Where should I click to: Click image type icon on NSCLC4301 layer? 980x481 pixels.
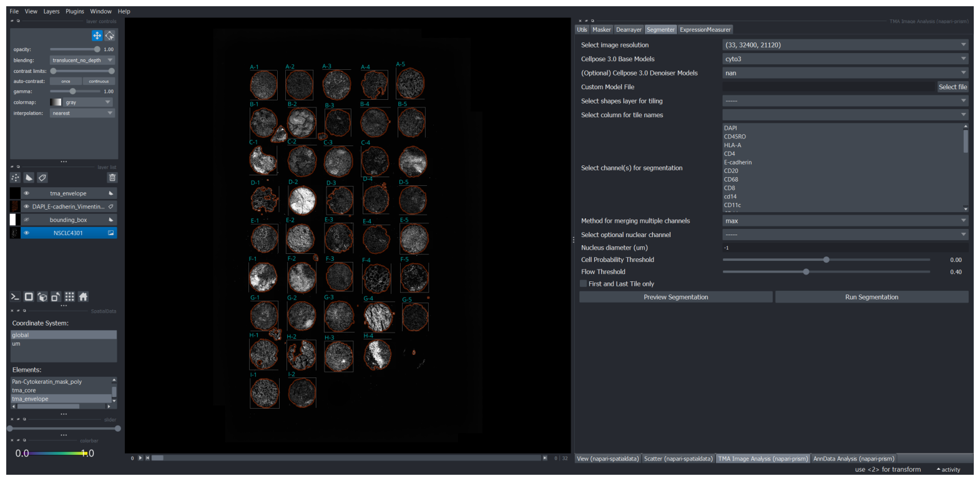(111, 233)
